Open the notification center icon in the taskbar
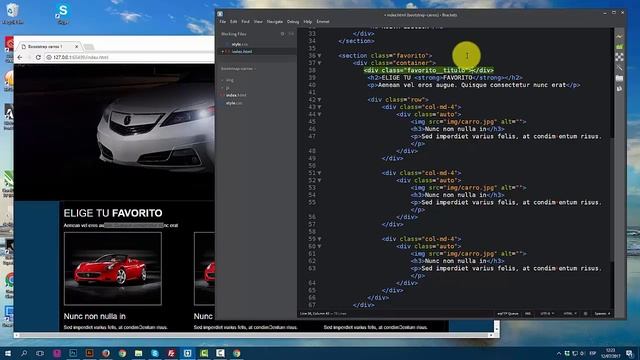This screenshot has width=640, height=360. 630,353
